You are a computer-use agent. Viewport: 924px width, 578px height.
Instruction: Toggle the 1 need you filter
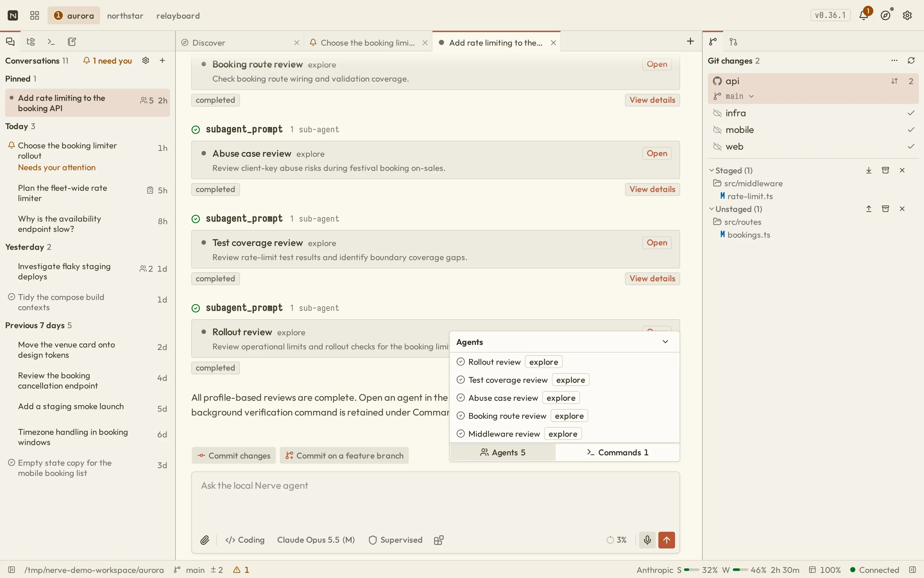[108, 60]
